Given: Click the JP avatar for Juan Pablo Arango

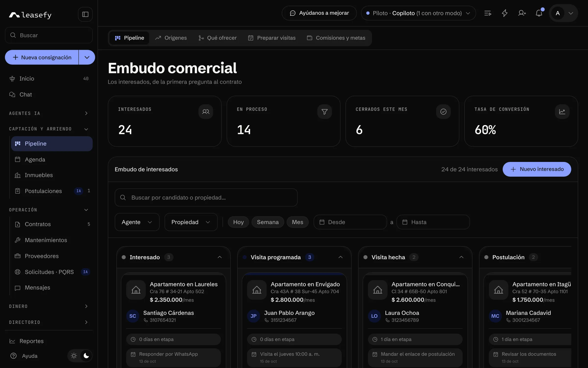Looking at the screenshot, I should point(253,316).
